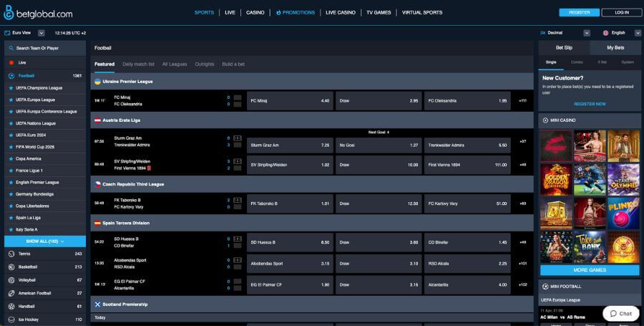This screenshot has width=644, height=326.
Task: Open the English language dropdown arrow
Action: [x=638, y=33]
